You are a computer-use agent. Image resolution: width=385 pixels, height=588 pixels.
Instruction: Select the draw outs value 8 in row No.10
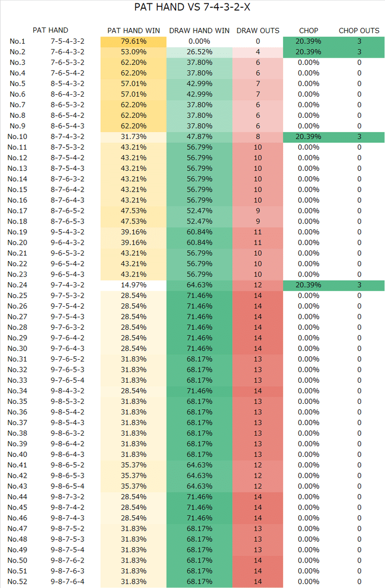258,137
